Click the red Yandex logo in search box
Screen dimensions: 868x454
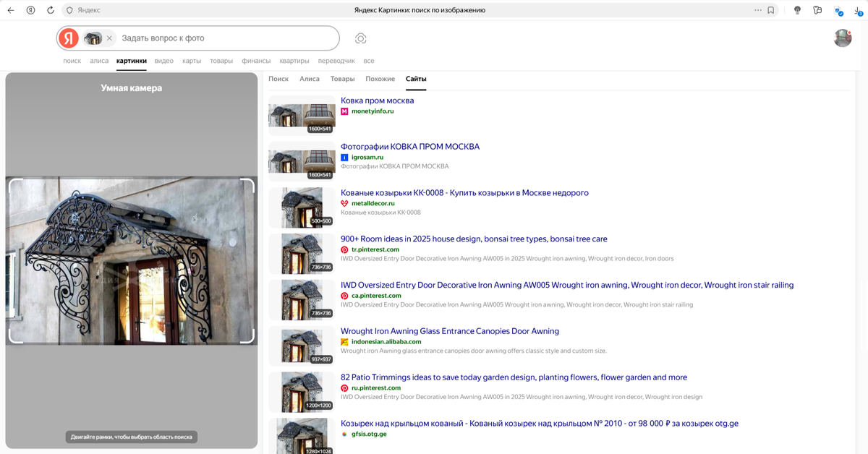click(x=69, y=38)
